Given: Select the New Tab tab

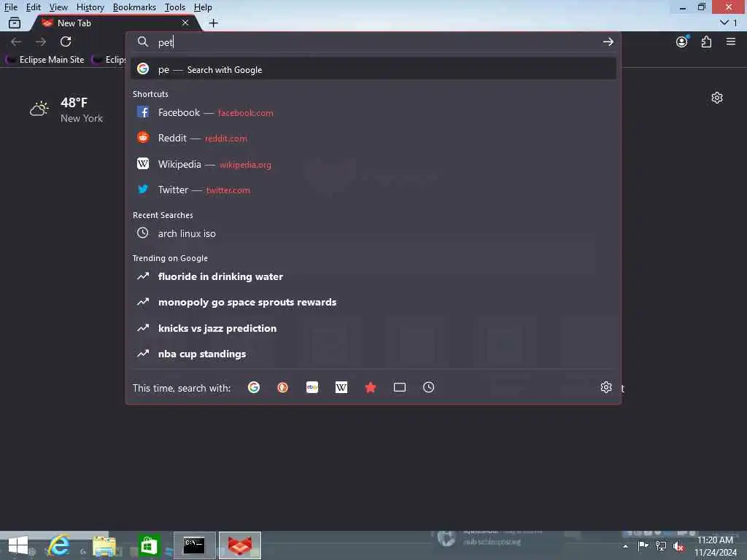Looking at the screenshot, I should 115,23.
